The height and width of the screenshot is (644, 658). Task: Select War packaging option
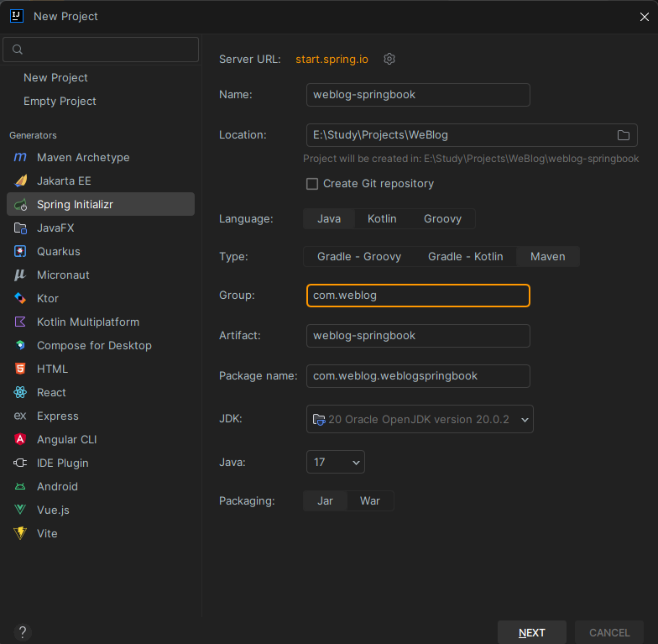(370, 501)
